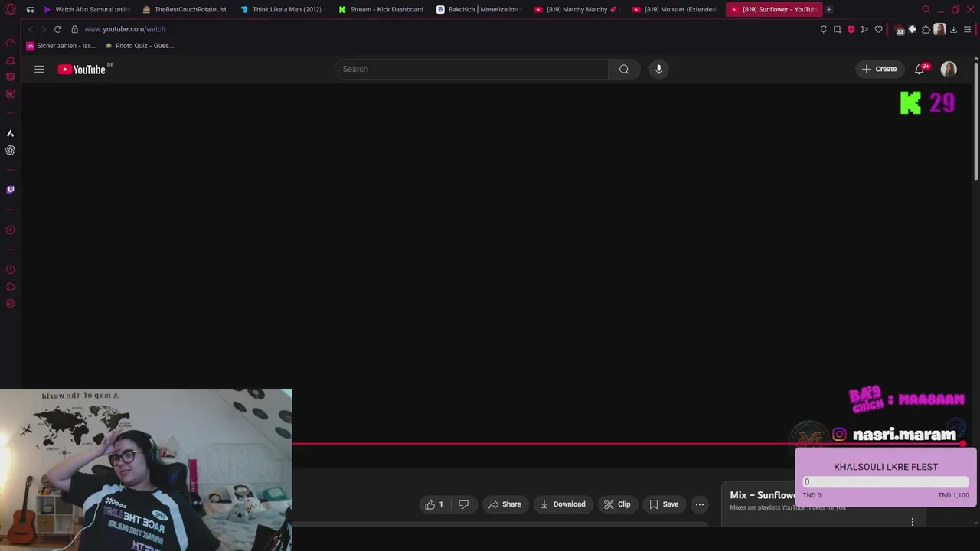The image size is (980, 551).
Task: Add page to bookmarks heart icon
Action: (878, 29)
